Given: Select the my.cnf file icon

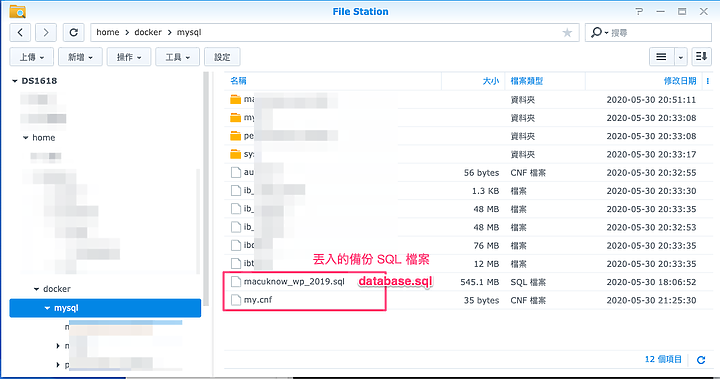Looking at the screenshot, I should 236,300.
